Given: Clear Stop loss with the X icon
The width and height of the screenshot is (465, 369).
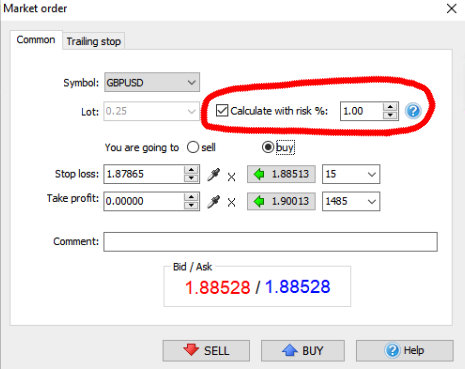Looking at the screenshot, I should 231,176.
